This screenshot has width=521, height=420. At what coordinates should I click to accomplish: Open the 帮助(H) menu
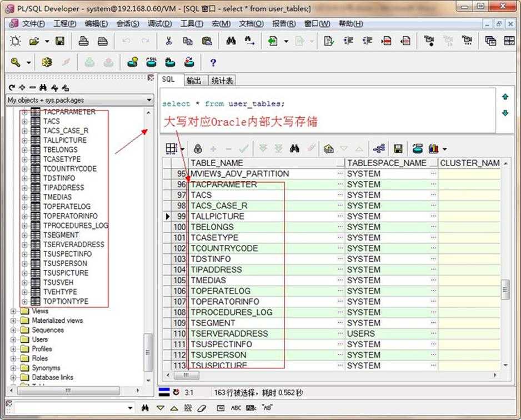(x=351, y=23)
